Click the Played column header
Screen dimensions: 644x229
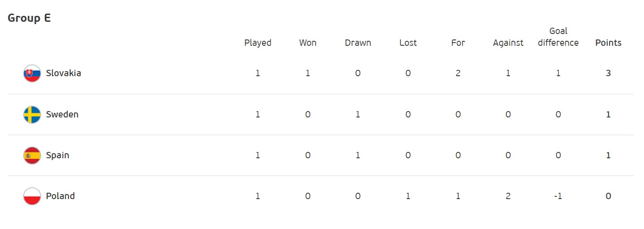[x=258, y=43]
